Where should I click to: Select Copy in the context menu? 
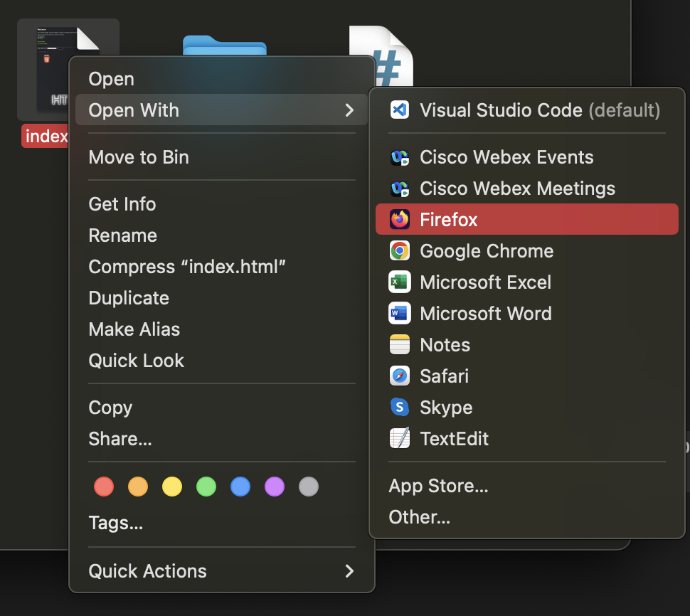point(222,408)
